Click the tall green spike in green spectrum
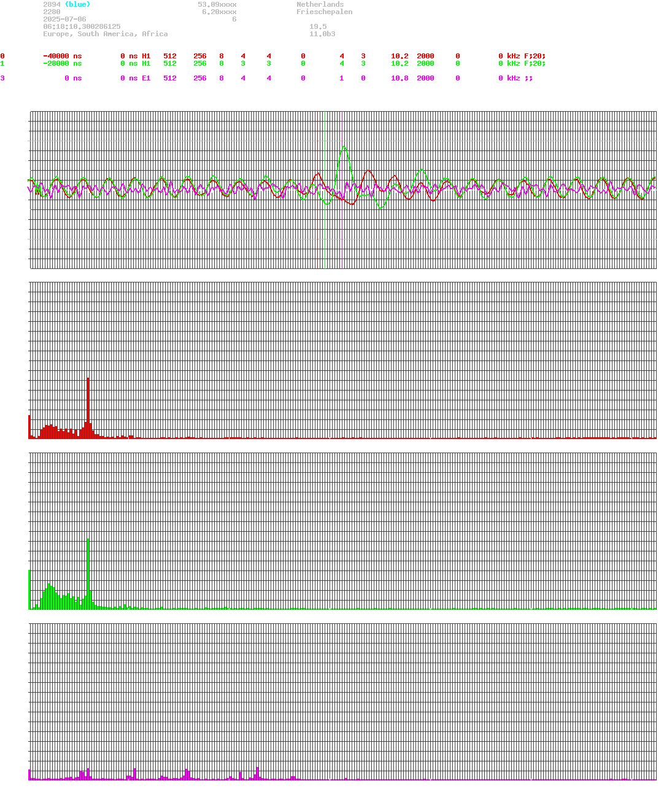The image size is (672, 794). pyautogui.click(x=88, y=574)
